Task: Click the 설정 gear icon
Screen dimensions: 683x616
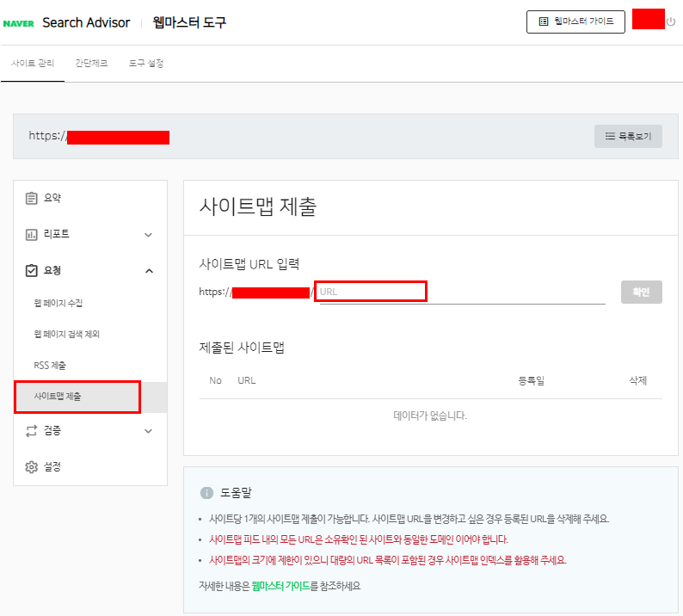Action: point(31,467)
